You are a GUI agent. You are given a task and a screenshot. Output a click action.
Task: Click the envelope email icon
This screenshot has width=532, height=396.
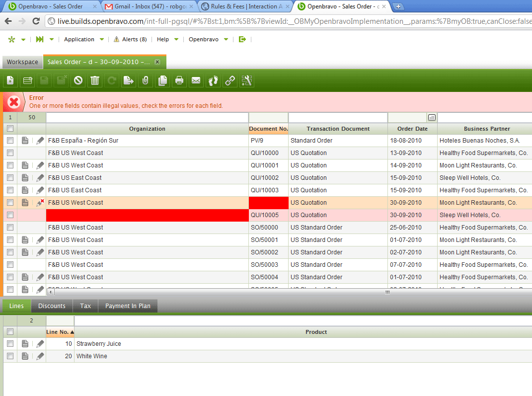196,80
